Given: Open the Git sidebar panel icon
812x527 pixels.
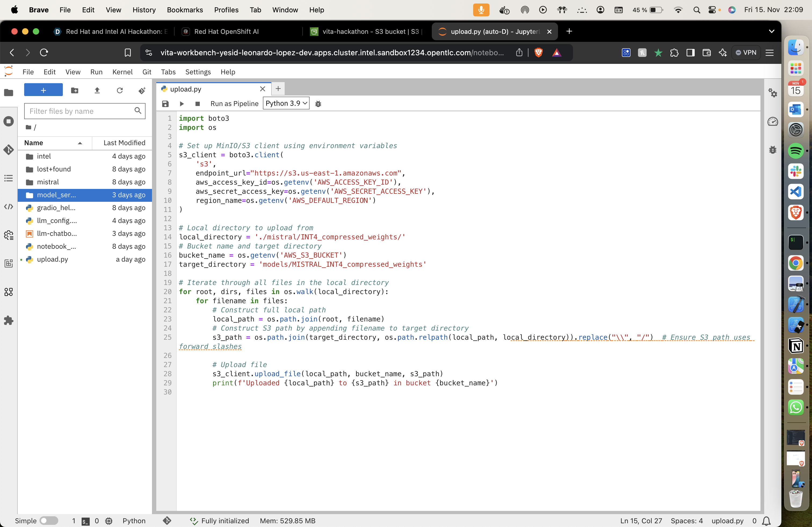Looking at the screenshot, I should click(x=9, y=150).
